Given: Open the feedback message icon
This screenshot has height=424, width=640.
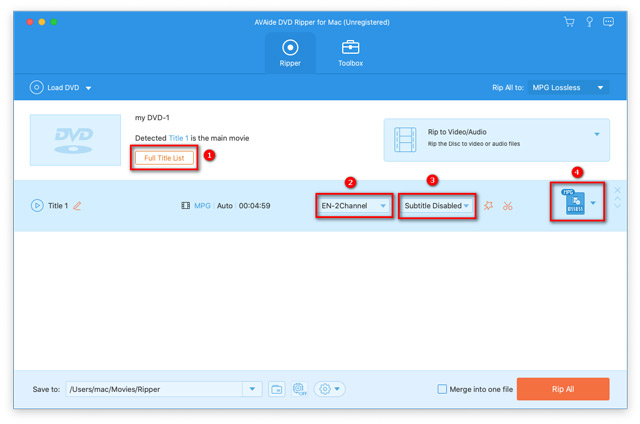Looking at the screenshot, I should 609,22.
